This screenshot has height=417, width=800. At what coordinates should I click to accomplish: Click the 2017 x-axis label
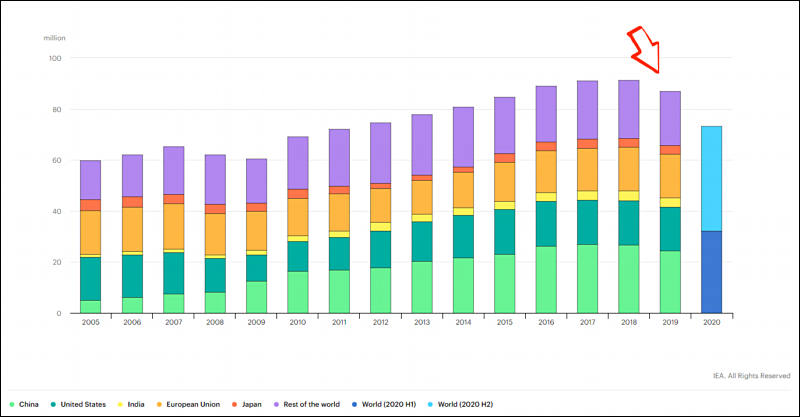[x=587, y=323]
